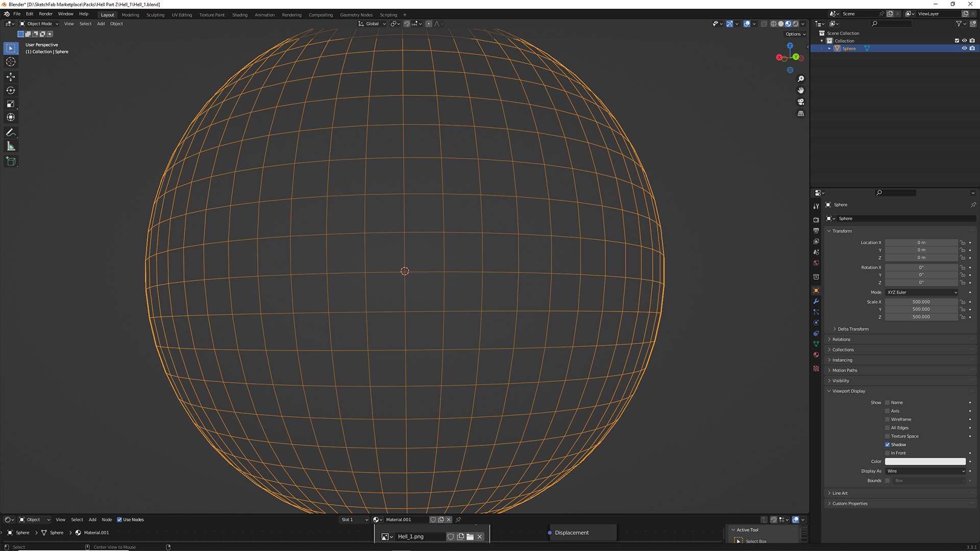Select the Annotate tool

pos(11,133)
